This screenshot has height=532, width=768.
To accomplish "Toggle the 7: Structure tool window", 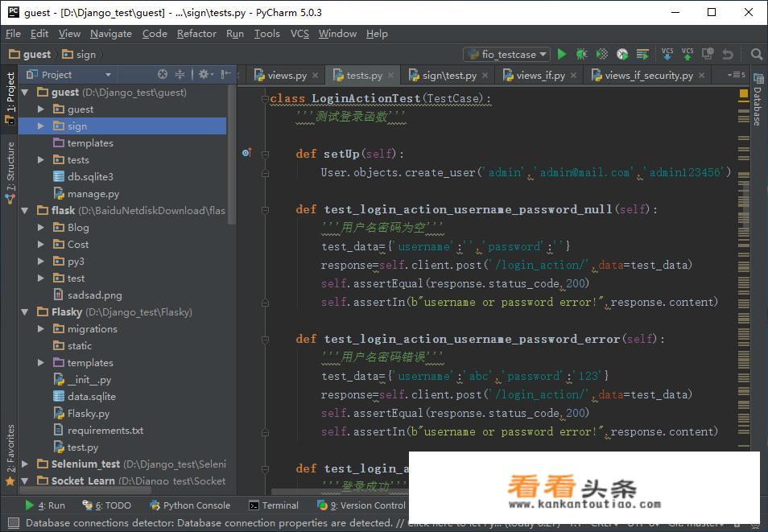I will pos(10,172).
